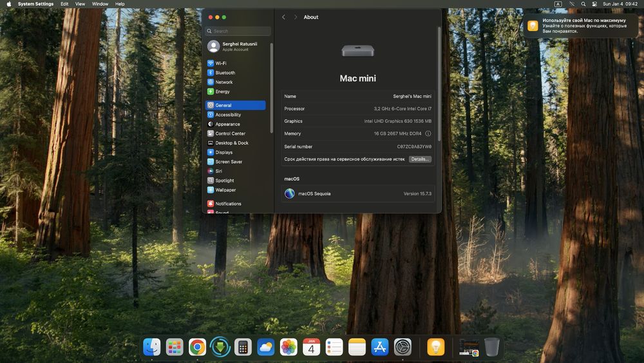
Task: Open the minimized window thumbnail in the Dock
Action: [469, 348]
